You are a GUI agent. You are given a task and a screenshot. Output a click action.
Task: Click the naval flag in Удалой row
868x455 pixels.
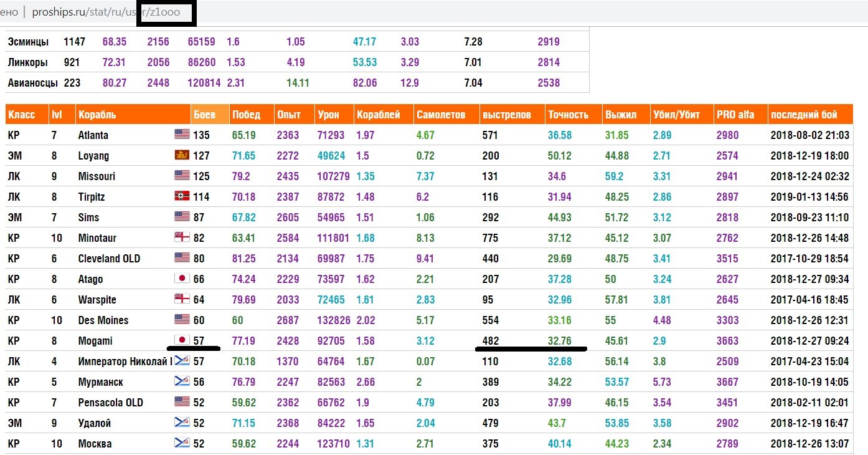[x=182, y=423]
